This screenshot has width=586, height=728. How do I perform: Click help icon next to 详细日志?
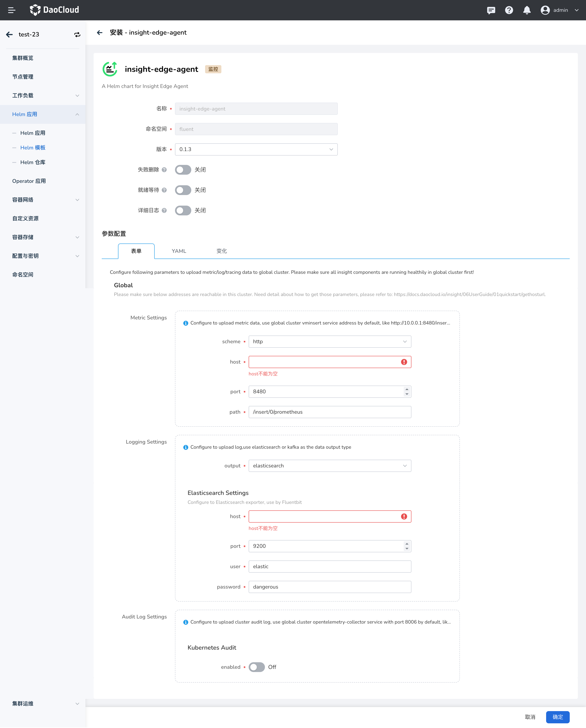(164, 210)
